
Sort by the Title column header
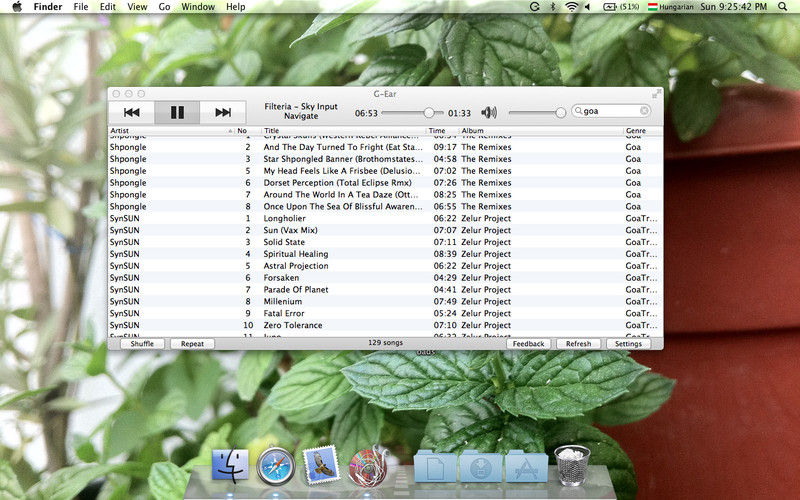pos(344,131)
